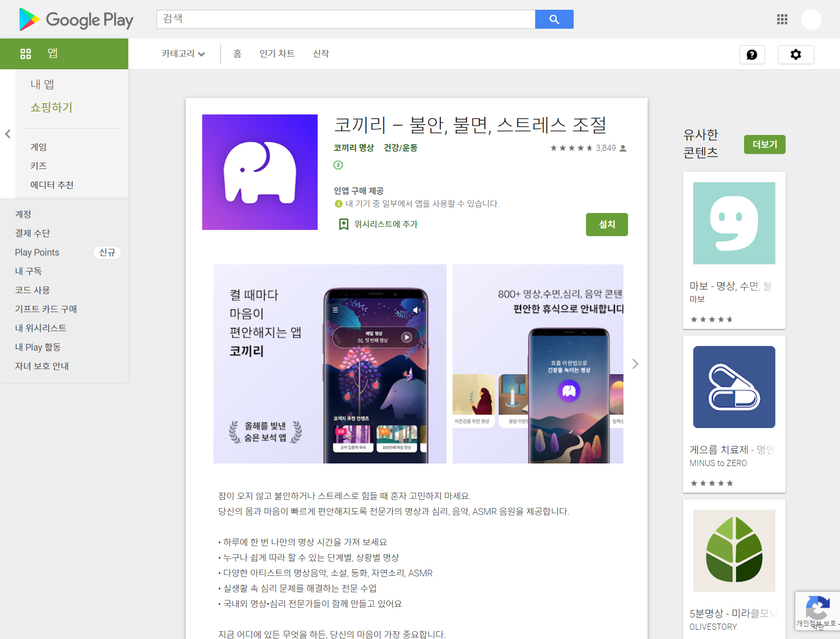Open the 게으름 치료제 pill app icon

[x=734, y=387]
